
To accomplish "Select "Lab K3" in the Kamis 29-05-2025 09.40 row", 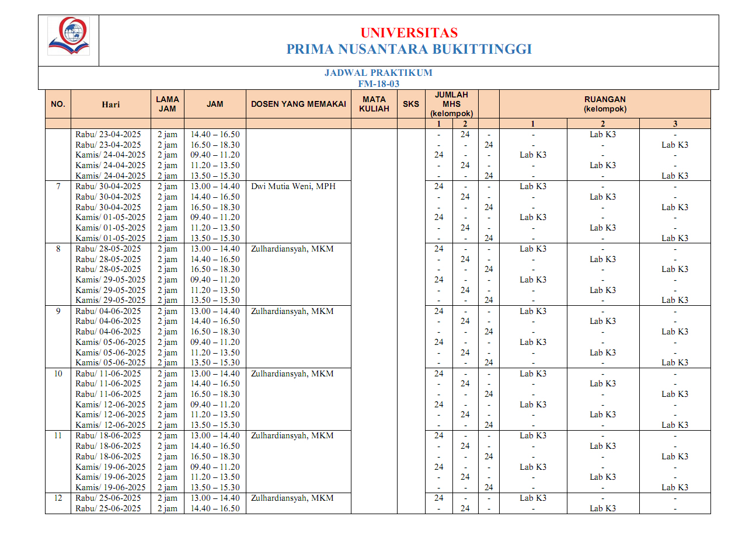I will click(533, 280).
